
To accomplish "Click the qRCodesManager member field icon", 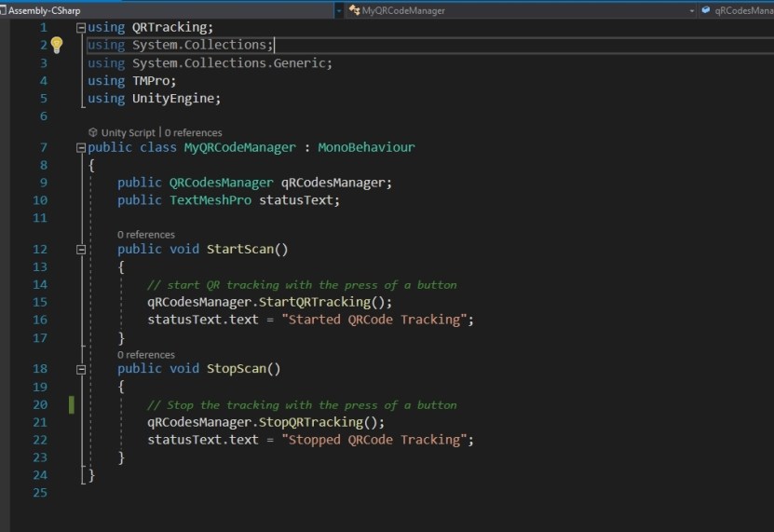I will [706, 10].
